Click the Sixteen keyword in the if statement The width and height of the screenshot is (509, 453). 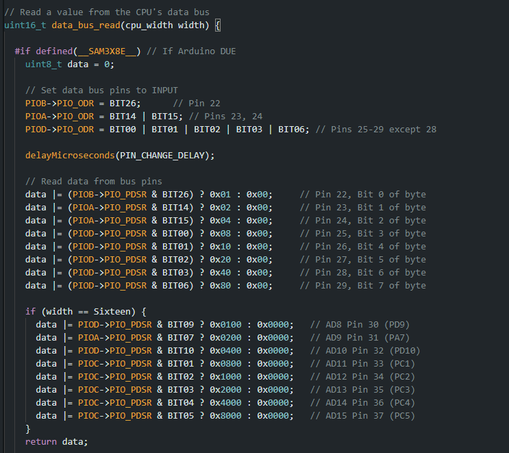[112, 312]
